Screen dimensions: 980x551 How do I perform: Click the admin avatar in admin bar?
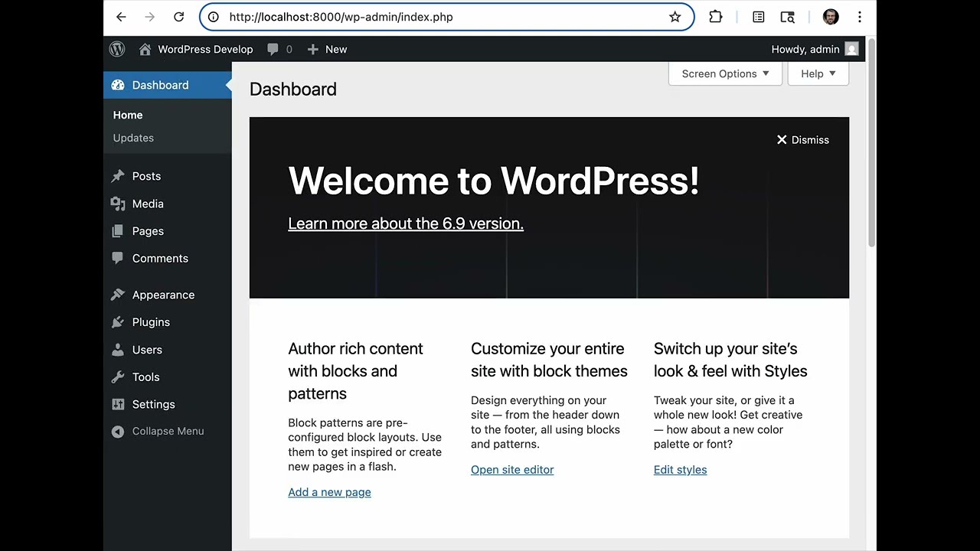851,49
